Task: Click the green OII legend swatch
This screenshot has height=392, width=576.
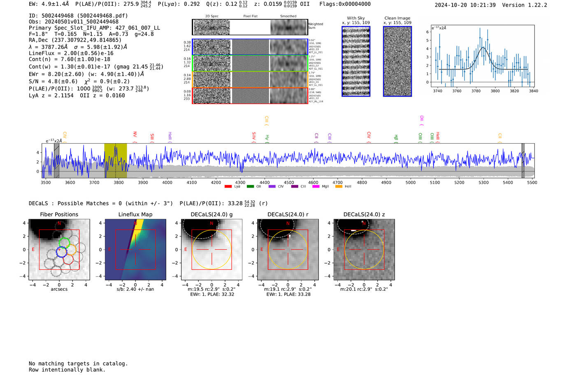Action: pyautogui.click(x=250, y=187)
